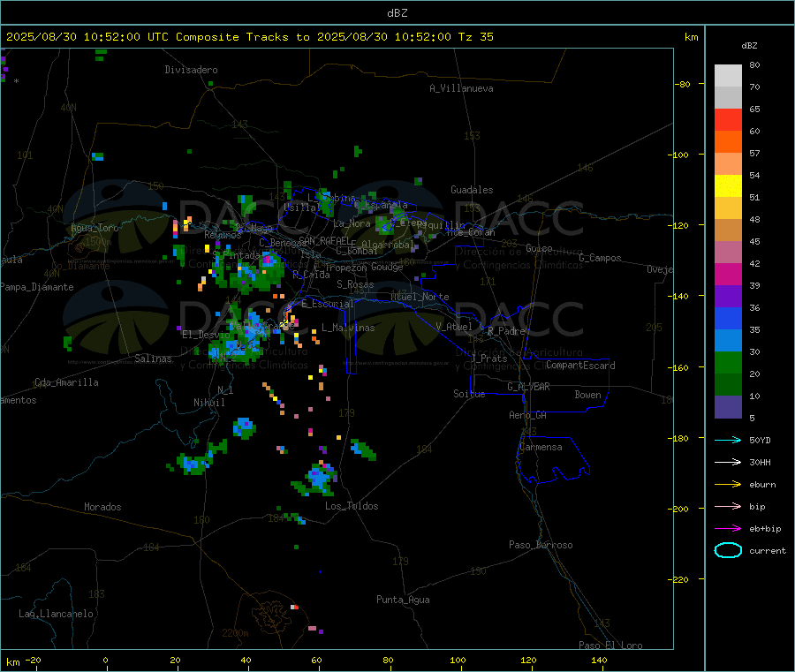Click the red 65 dBZ legend swatch
The height and width of the screenshot is (672, 795).
click(x=728, y=119)
